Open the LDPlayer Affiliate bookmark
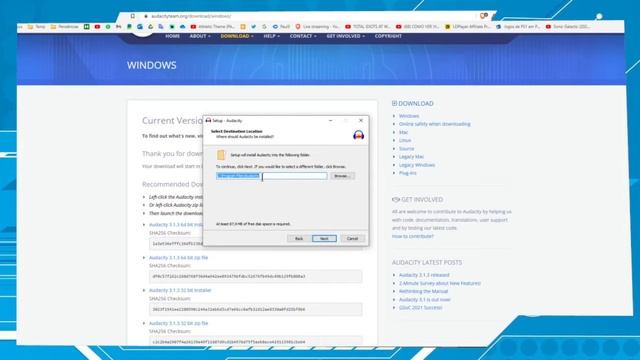 (468, 27)
